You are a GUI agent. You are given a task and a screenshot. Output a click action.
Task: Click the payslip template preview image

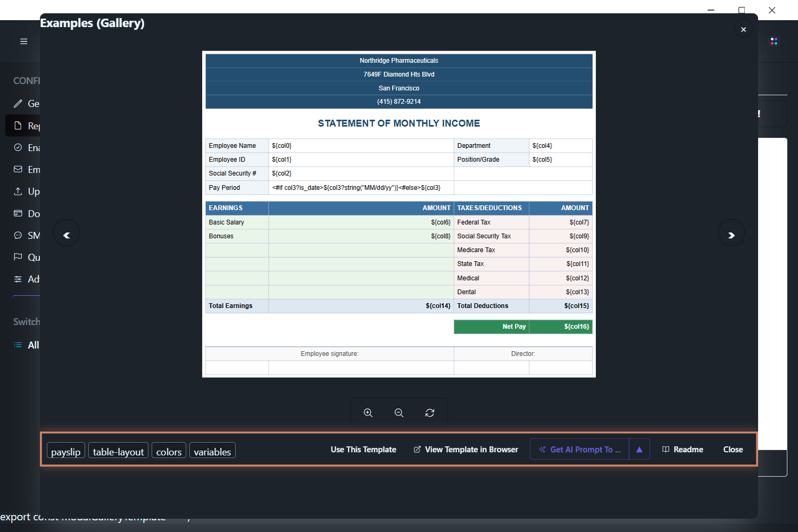399,214
